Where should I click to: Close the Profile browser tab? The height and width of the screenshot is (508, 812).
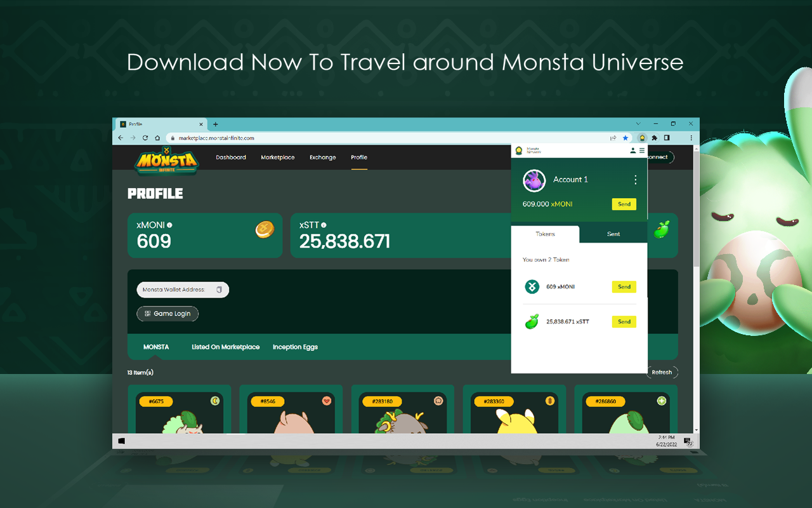[x=202, y=124]
